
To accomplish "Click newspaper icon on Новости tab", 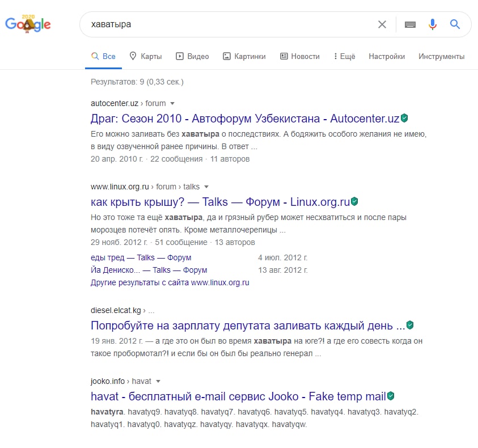I will coord(284,56).
